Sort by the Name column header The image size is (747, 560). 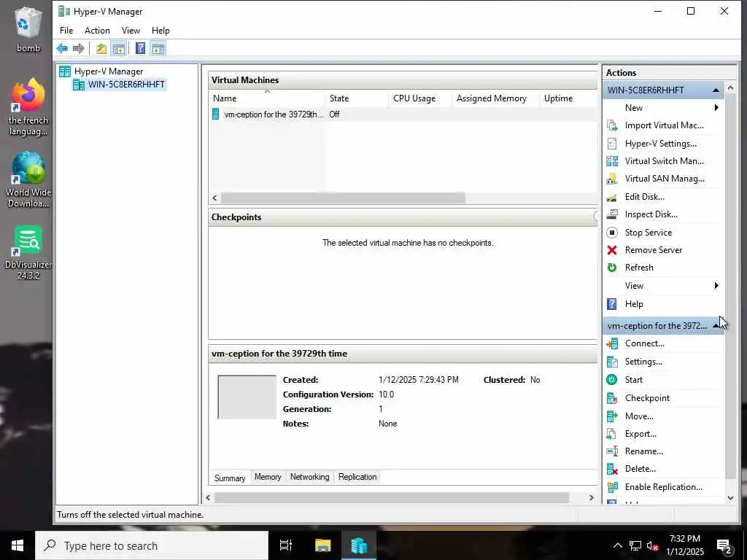[x=267, y=98]
